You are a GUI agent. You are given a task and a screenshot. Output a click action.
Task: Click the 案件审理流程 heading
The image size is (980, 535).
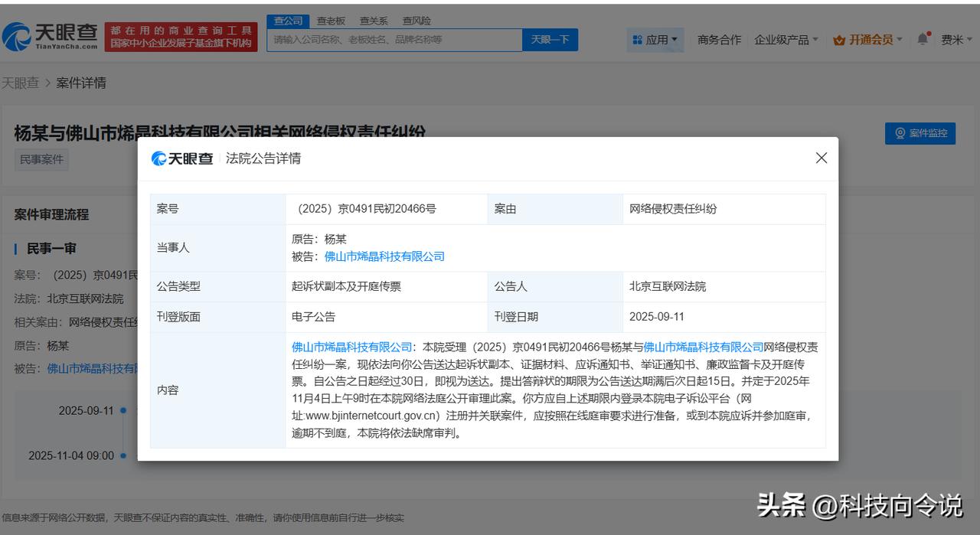tap(51, 214)
